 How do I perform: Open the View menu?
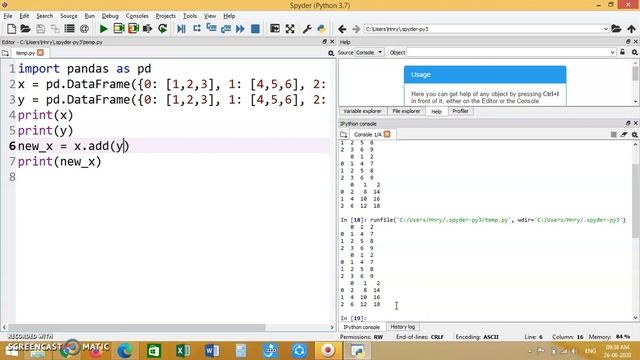tap(210, 16)
